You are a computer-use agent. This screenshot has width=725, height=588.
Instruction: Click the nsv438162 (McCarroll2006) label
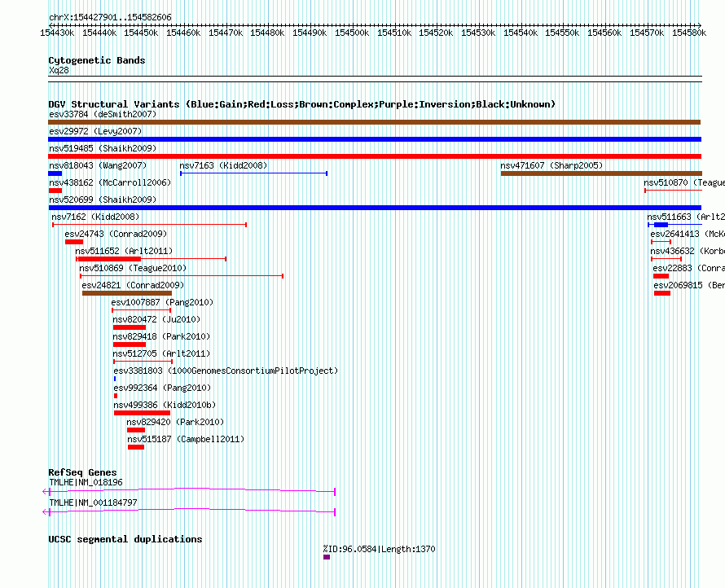(x=110, y=182)
